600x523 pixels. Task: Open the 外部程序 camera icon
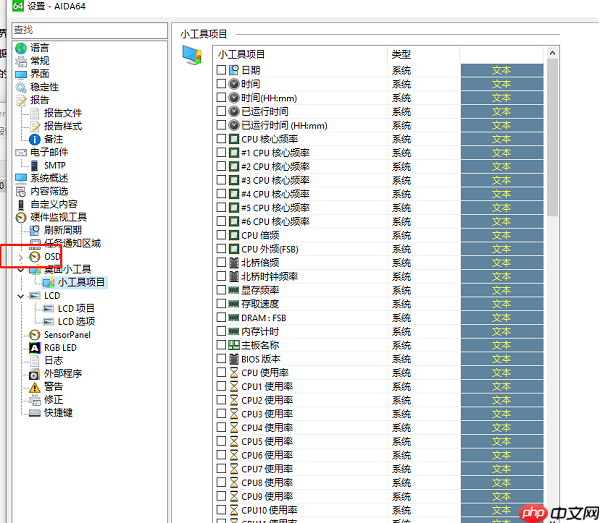pyautogui.click(x=35, y=374)
